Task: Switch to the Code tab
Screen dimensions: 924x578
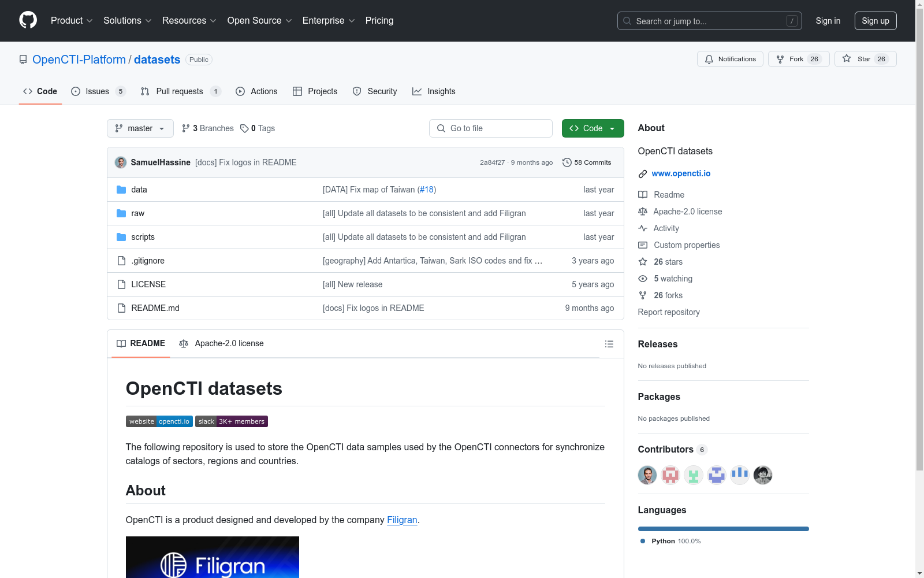Action: [40, 91]
